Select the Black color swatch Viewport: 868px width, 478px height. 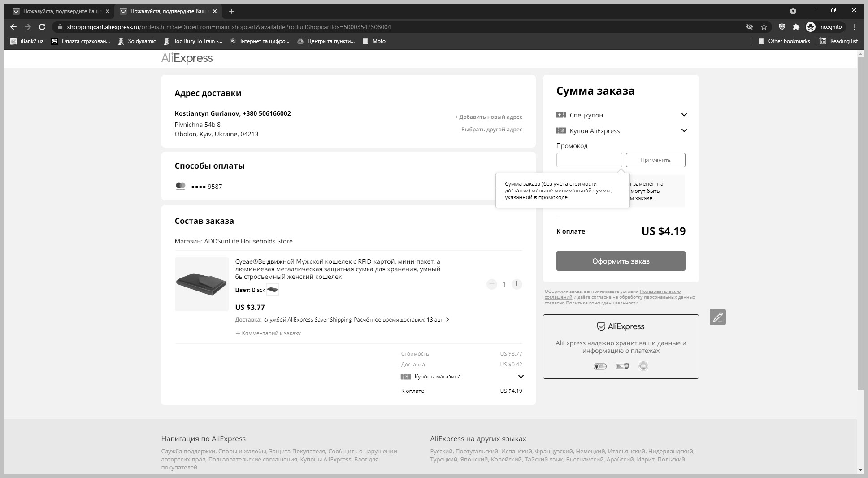point(273,290)
